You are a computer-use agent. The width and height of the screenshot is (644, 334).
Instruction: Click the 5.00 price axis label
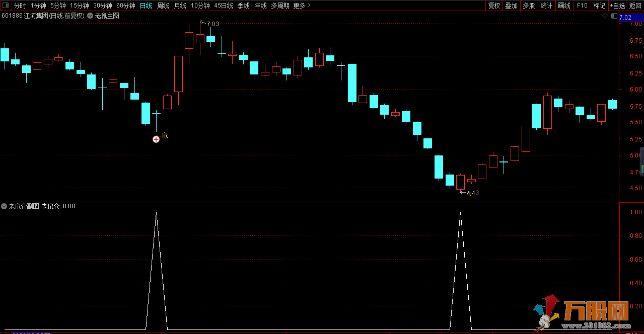(x=636, y=155)
